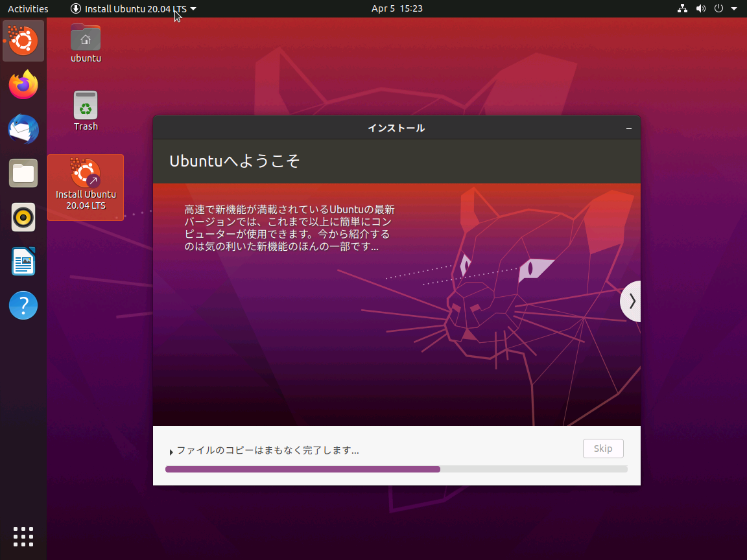Click the network status icon in top bar
Screen dimensions: 747x560
pos(682,8)
